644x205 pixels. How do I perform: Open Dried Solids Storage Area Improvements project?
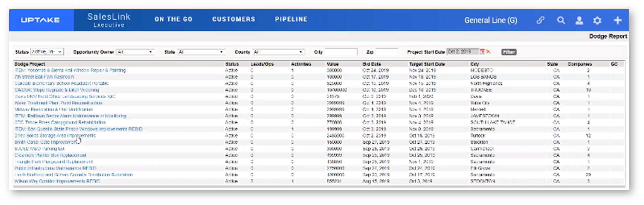[x=55, y=135]
